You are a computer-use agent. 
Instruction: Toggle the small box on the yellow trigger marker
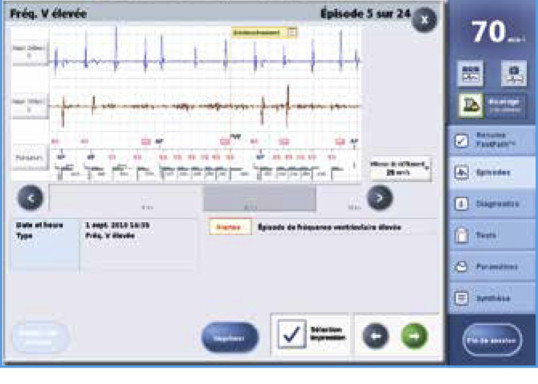[292, 33]
